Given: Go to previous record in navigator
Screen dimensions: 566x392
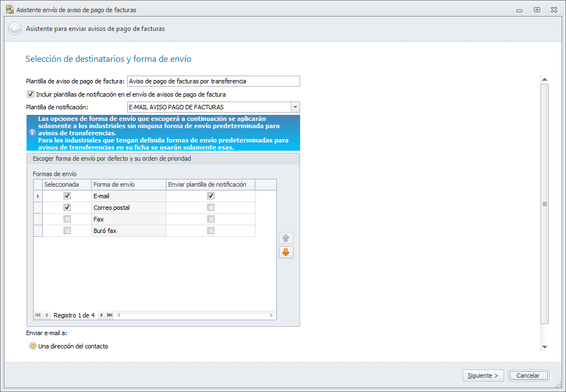Looking at the screenshot, I should (x=46, y=315).
